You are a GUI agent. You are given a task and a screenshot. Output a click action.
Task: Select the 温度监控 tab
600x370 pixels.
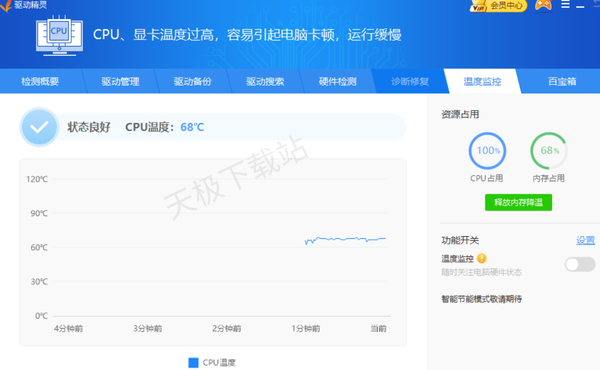point(482,81)
